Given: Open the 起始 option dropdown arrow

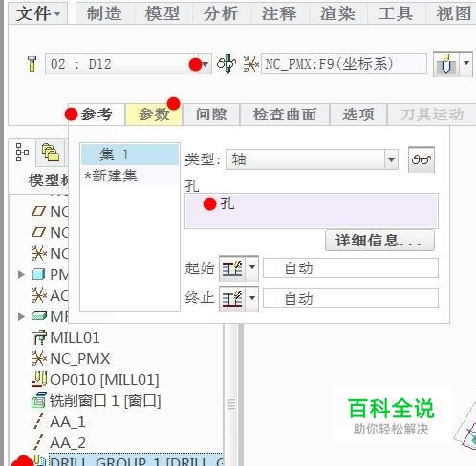Looking at the screenshot, I should click(252, 268).
